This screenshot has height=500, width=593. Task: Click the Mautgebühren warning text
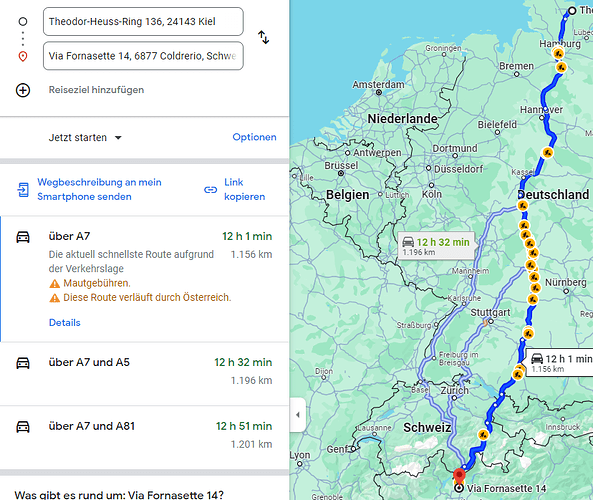97,283
